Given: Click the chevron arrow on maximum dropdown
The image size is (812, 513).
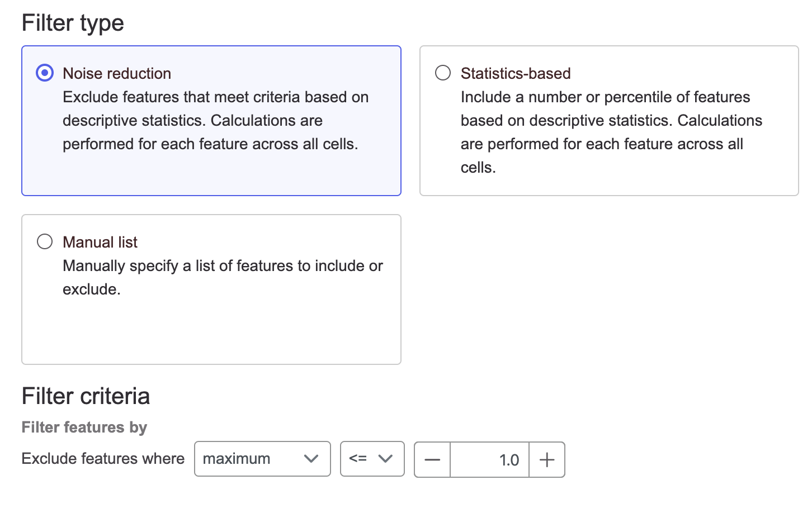Looking at the screenshot, I should [x=311, y=459].
